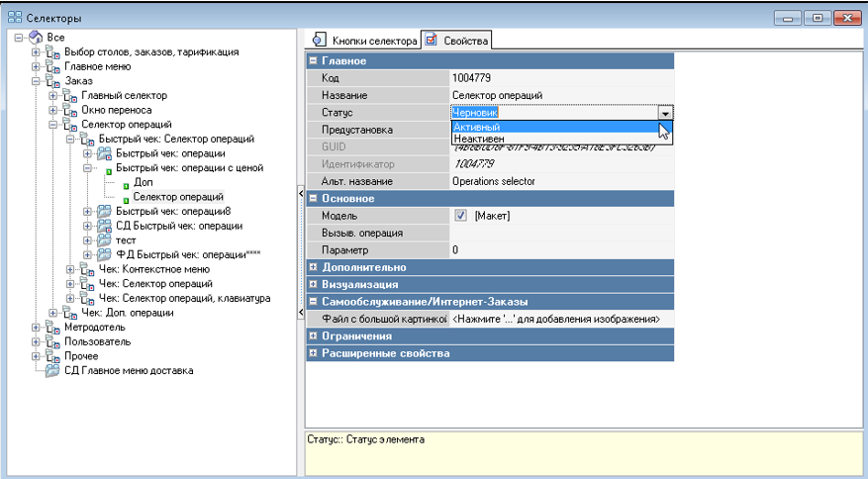Click the 'Метрдотель' node icon

[53, 328]
